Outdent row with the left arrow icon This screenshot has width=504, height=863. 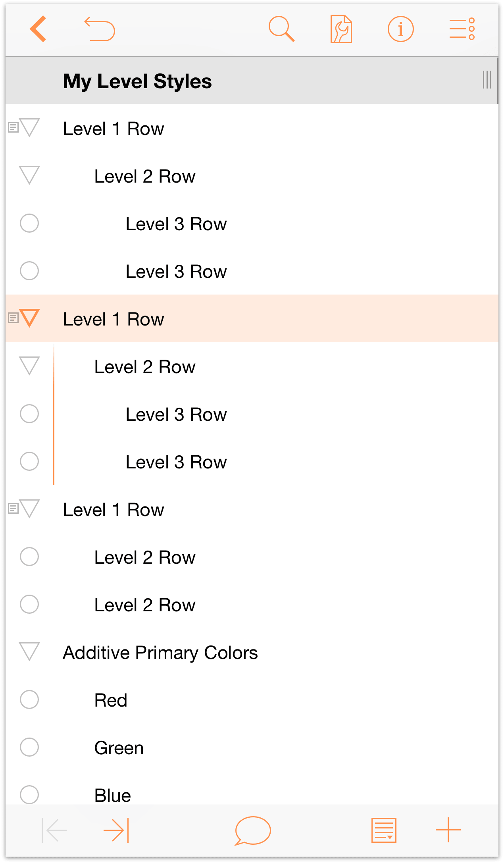[54, 830]
